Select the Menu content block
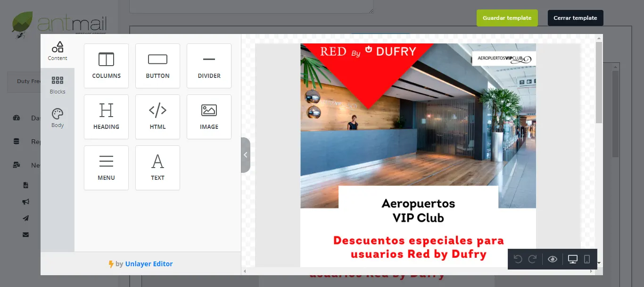Viewport: 644px width, 287px height. click(106, 168)
